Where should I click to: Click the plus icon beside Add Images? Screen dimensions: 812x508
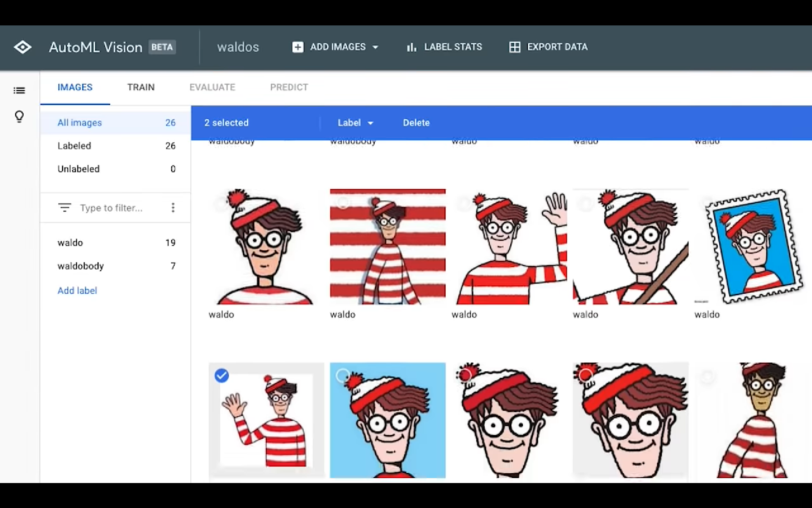298,47
